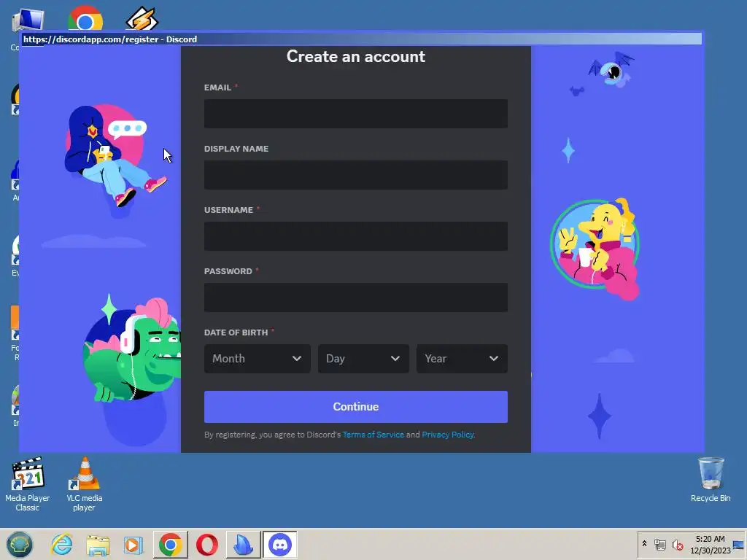Open the Year dropdown
The image size is (747, 560).
pyautogui.click(x=462, y=359)
